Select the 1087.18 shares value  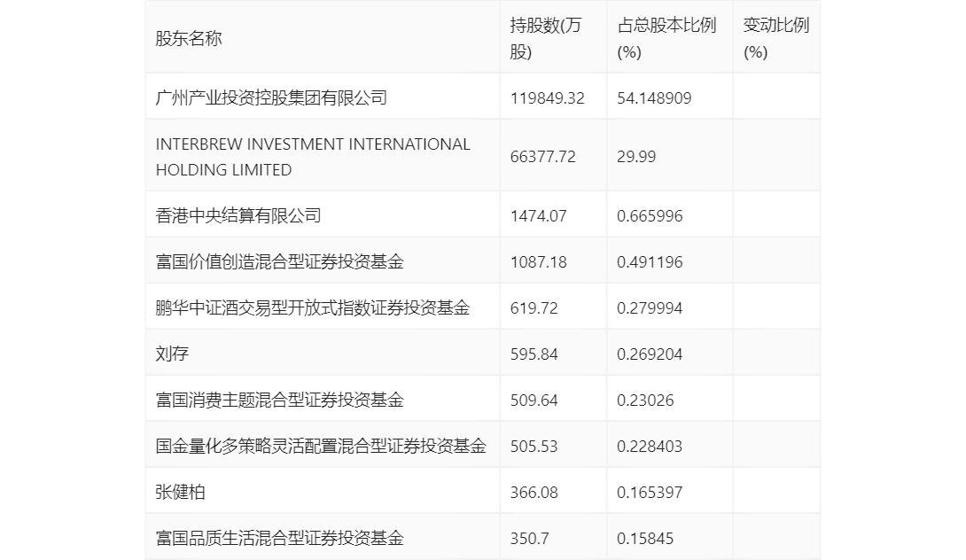click(x=539, y=261)
